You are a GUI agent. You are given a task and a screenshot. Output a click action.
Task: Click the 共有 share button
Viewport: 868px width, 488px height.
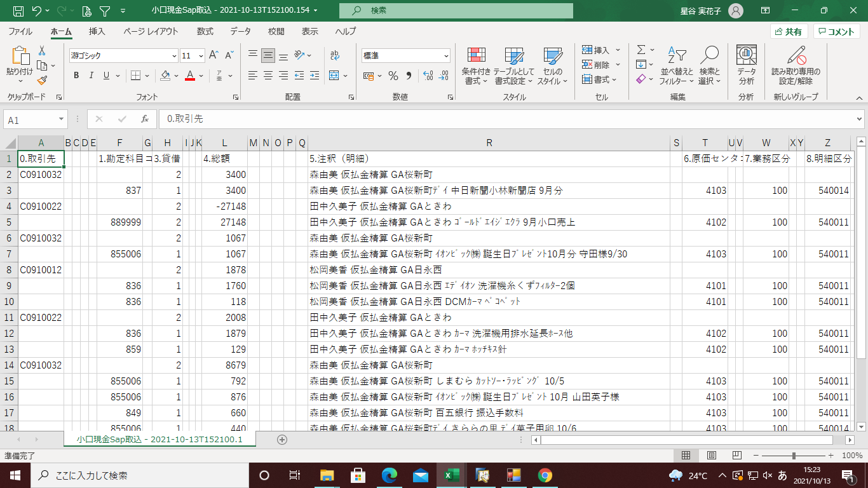click(x=789, y=32)
